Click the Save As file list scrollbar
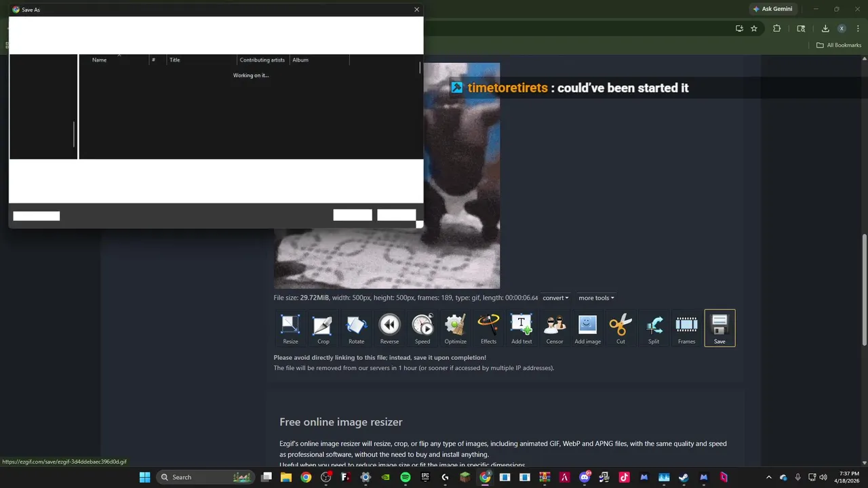The height and width of the screenshot is (488, 868). [x=420, y=68]
